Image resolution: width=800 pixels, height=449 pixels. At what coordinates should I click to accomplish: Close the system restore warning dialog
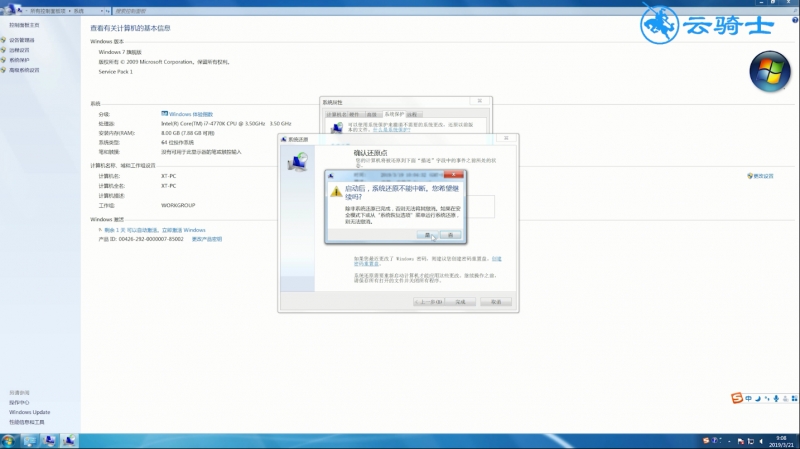coord(454,174)
